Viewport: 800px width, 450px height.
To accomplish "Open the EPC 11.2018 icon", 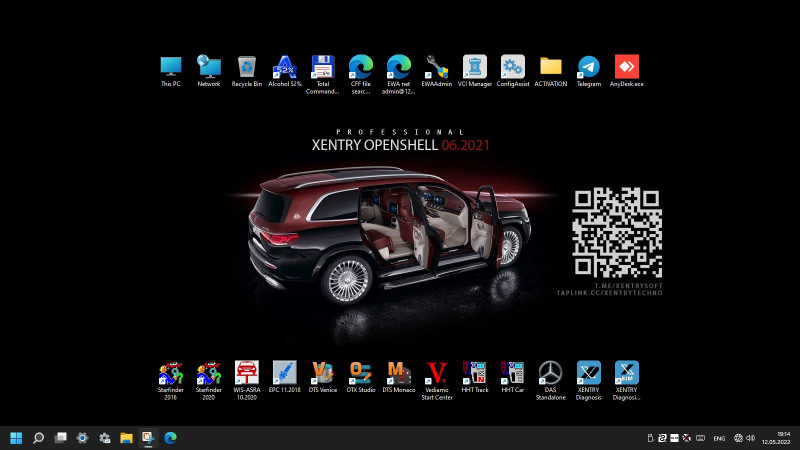I will [285, 374].
